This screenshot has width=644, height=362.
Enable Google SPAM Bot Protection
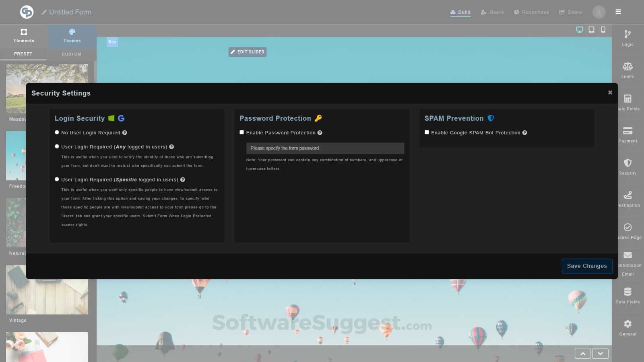[427, 132]
